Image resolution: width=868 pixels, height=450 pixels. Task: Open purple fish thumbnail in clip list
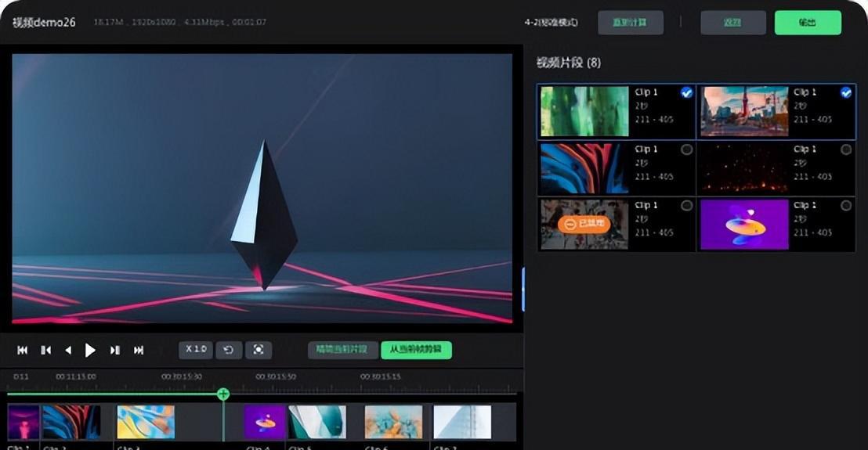[x=744, y=225]
